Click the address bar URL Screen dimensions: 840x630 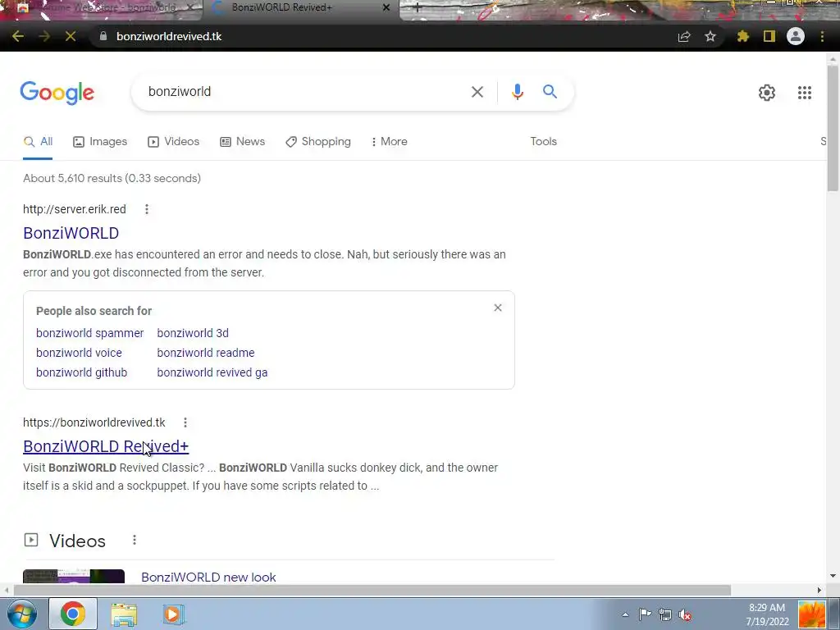pyautogui.click(x=169, y=36)
